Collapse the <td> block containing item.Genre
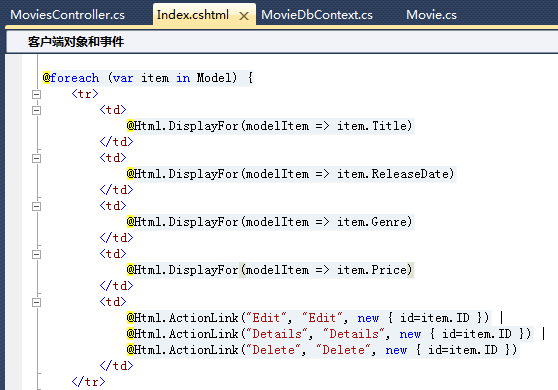Viewport: 558px width, 390px height. [x=36, y=206]
